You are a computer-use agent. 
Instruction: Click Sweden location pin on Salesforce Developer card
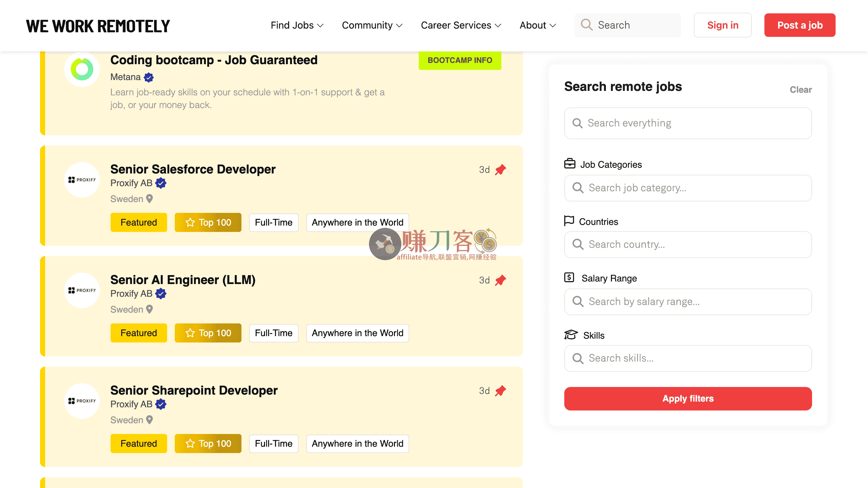coord(149,199)
